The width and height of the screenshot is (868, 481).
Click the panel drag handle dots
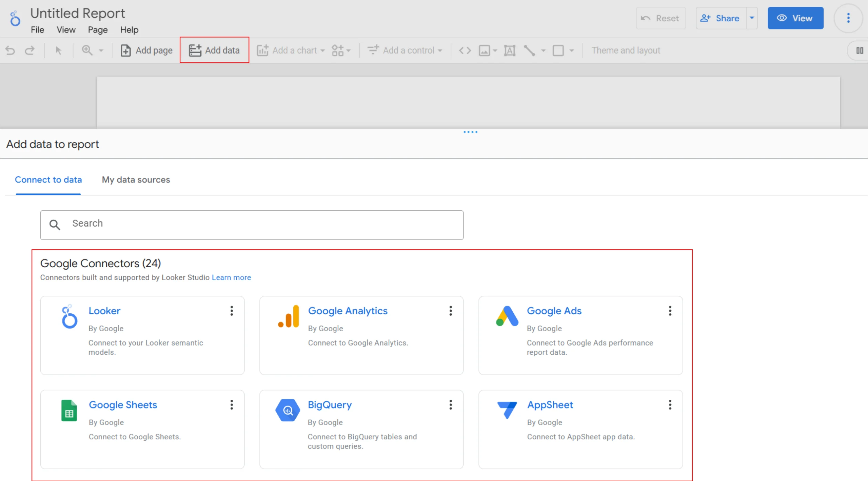tap(470, 132)
